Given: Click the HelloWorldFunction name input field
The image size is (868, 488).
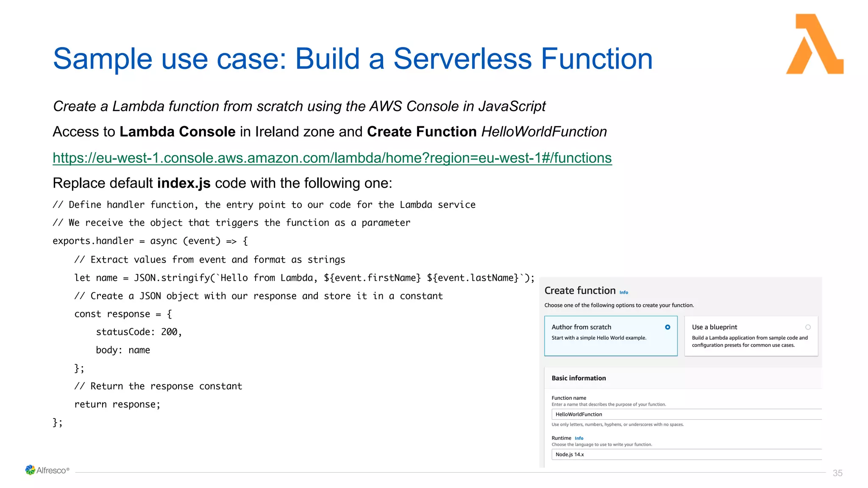Looking at the screenshot, I should tap(686, 414).
